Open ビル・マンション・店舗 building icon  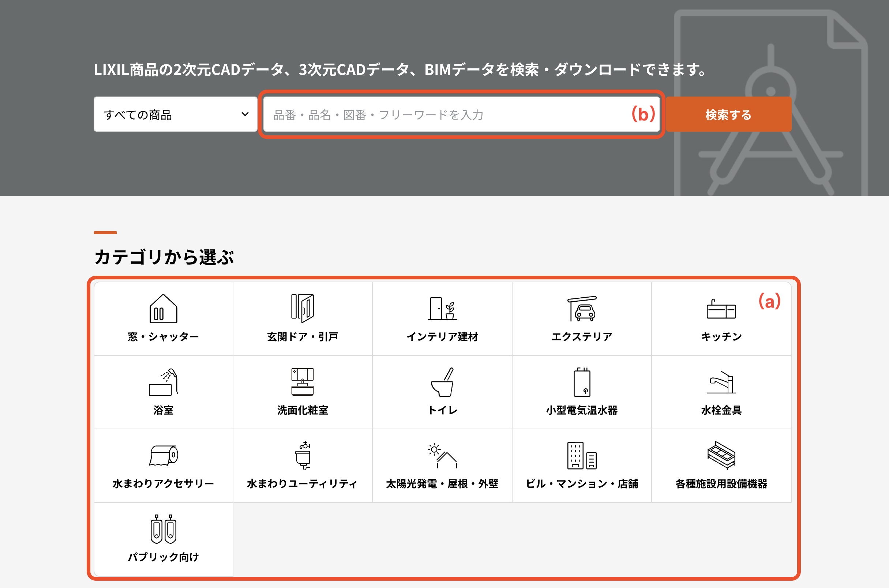tap(582, 456)
